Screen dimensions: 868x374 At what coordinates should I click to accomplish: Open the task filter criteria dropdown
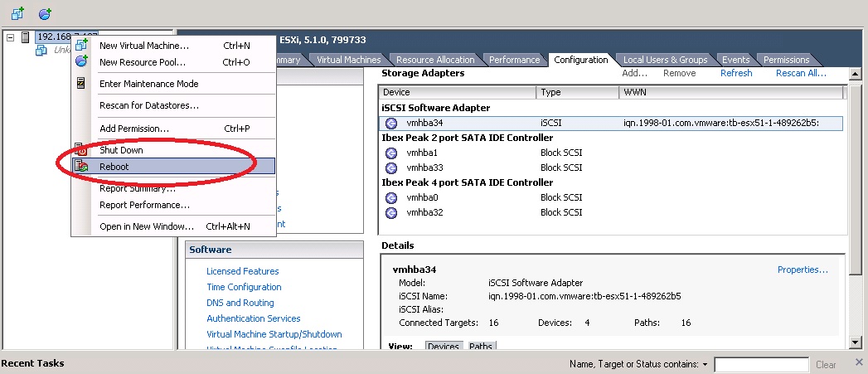[x=705, y=364]
